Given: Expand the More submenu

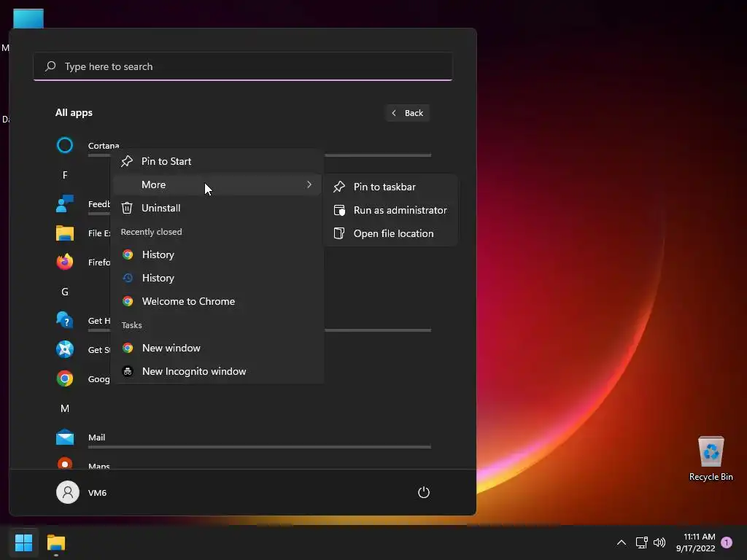Looking at the screenshot, I should click(x=217, y=184).
